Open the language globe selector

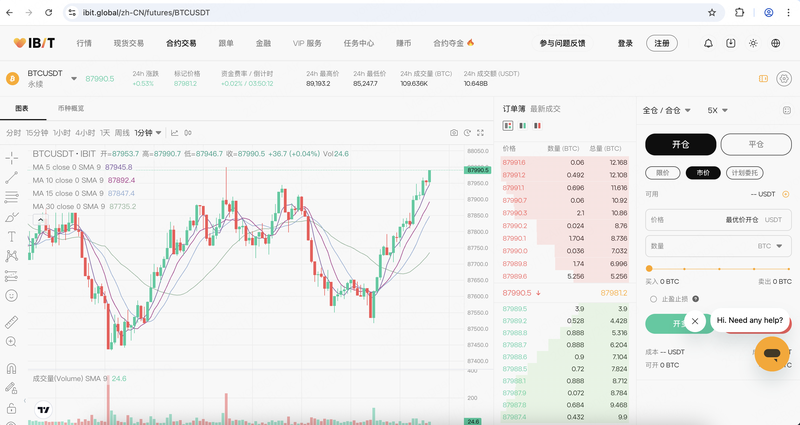(x=776, y=43)
